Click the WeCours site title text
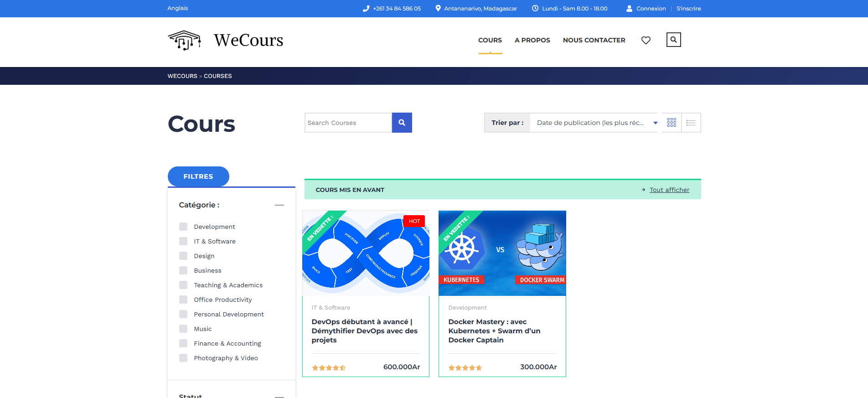 coord(248,40)
